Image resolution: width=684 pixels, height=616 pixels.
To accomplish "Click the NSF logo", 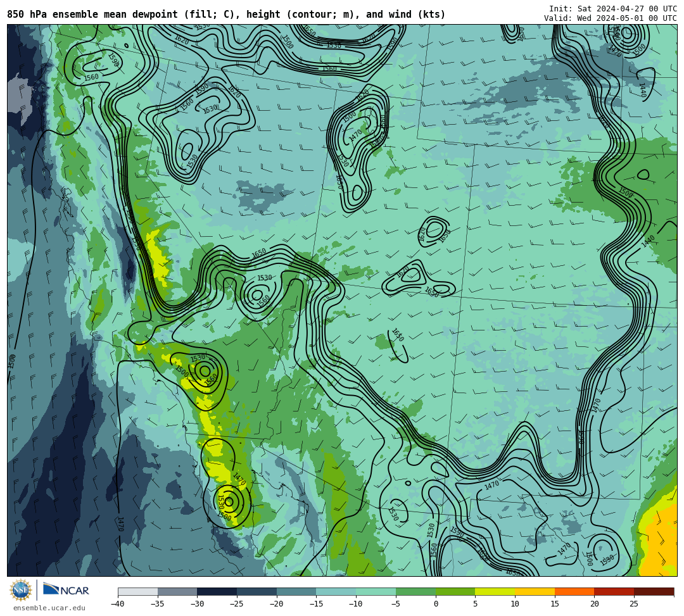I will pos(20,591).
